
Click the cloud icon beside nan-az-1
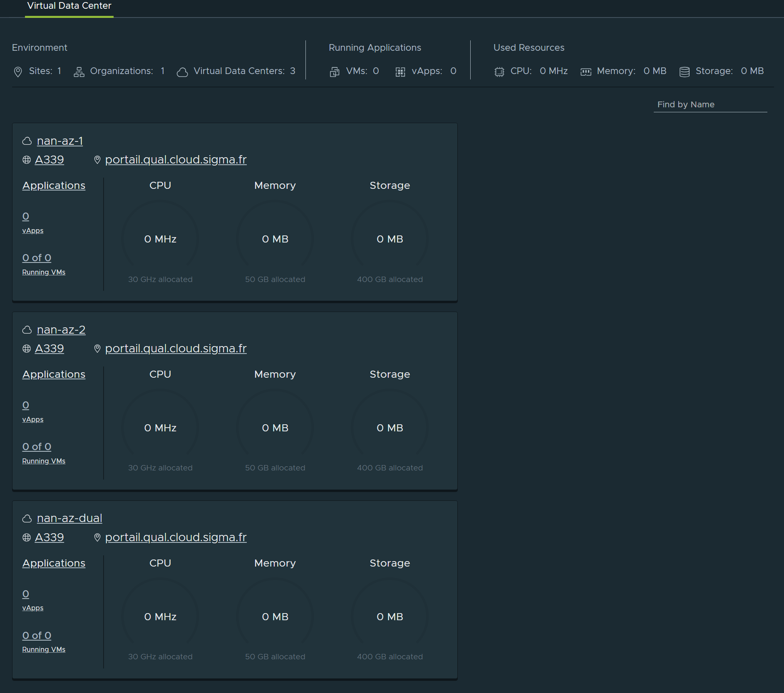tap(27, 141)
